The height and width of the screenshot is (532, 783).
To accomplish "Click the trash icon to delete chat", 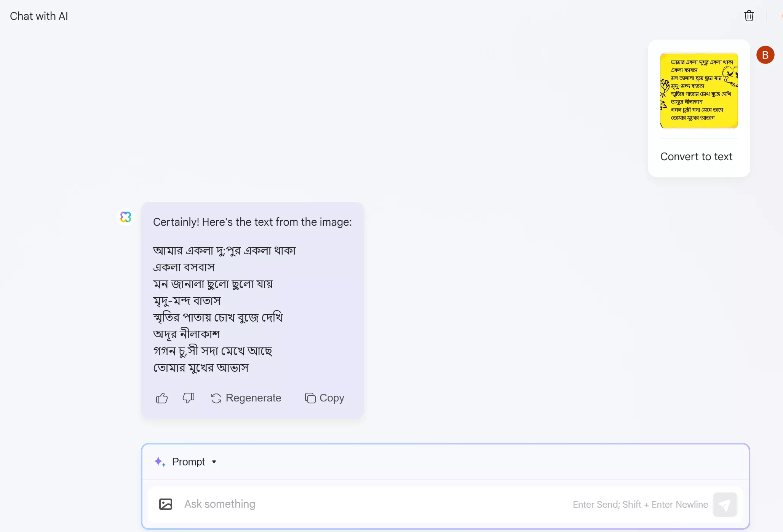I will point(749,16).
